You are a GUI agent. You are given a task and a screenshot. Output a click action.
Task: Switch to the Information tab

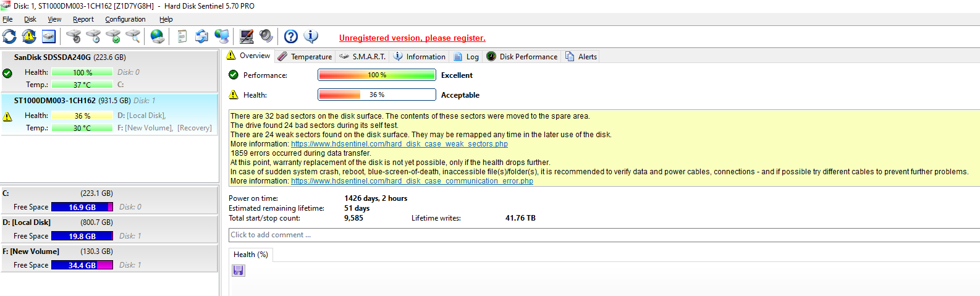(420, 56)
